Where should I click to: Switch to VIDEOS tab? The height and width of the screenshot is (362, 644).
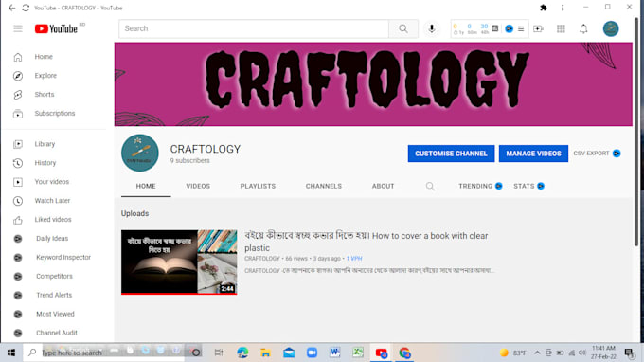click(198, 186)
